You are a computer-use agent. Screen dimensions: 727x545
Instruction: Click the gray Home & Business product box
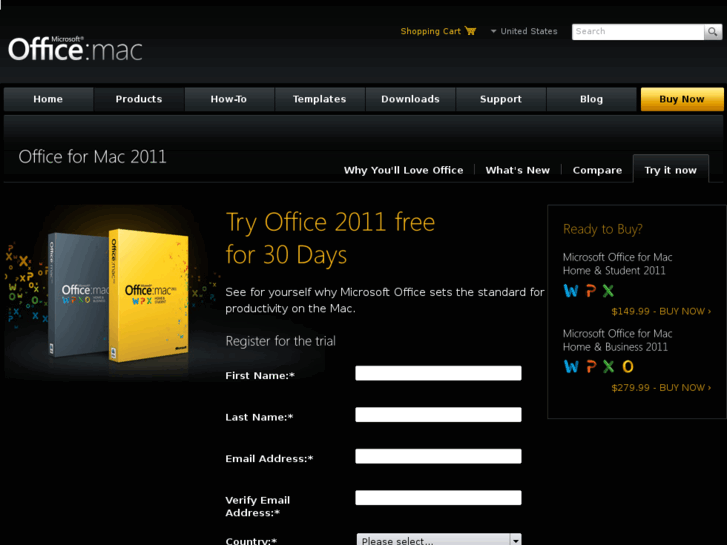pos(78,295)
